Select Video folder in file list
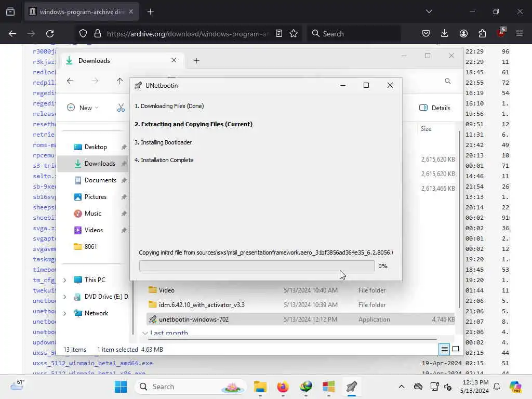The width and height of the screenshot is (532, 399). tap(301, 290)
